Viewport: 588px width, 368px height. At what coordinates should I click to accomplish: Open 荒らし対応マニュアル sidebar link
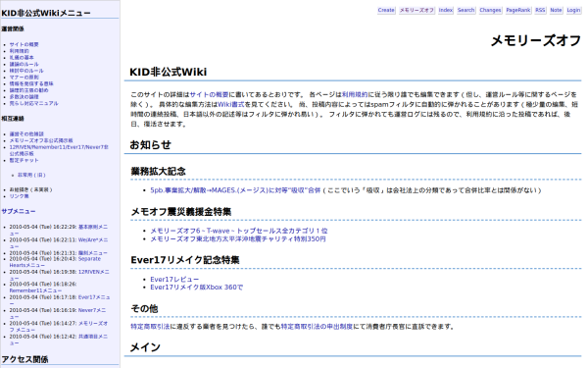tap(33, 103)
